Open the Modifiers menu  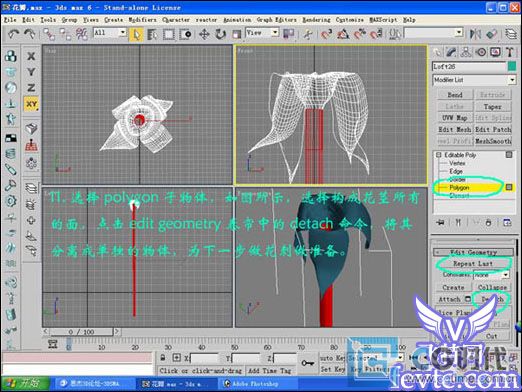coord(142,20)
